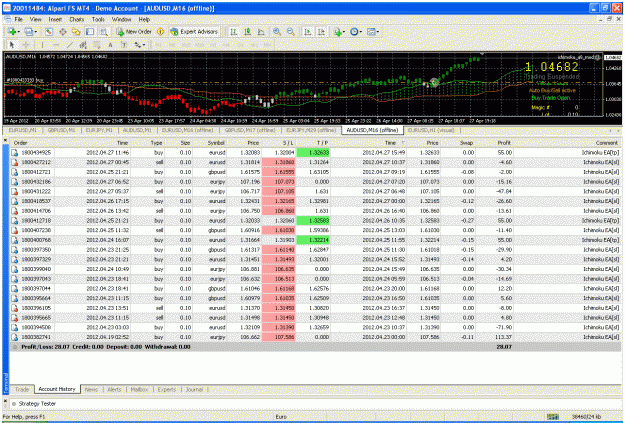Switch to the EURJPY,M1 chart tab
Viewport: 625px width, 423px height.
coord(99,130)
